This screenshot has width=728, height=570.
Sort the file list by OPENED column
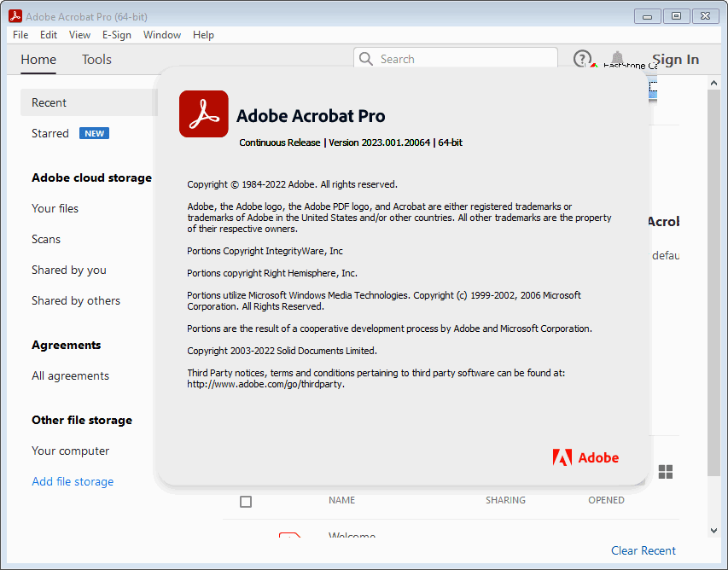[x=606, y=500]
